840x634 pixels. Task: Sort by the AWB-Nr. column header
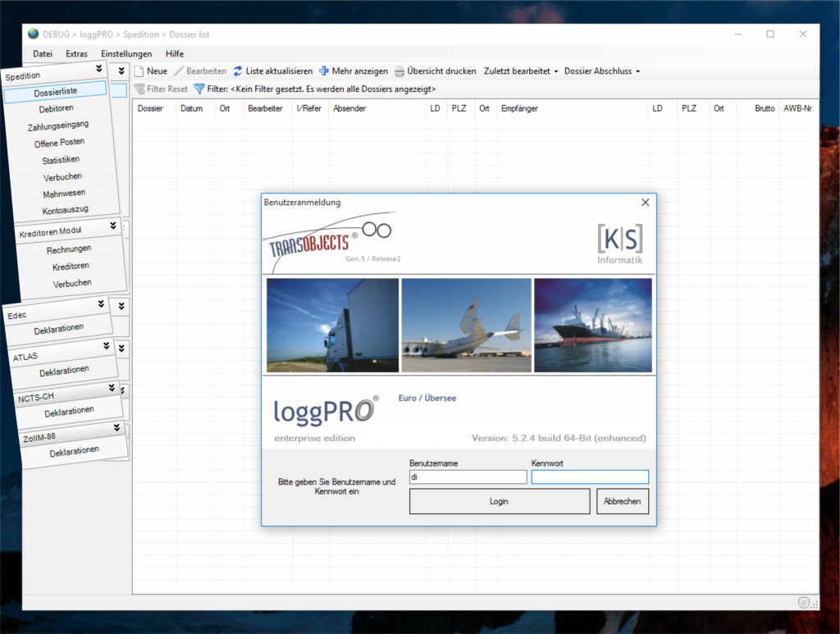tap(798, 108)
